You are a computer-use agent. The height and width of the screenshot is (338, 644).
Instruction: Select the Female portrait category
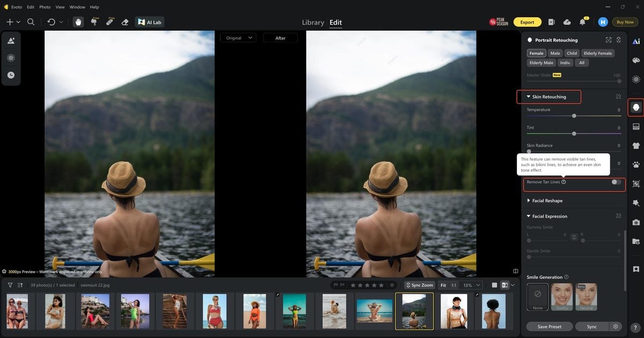pyautogui.click(x=536, y=53)
